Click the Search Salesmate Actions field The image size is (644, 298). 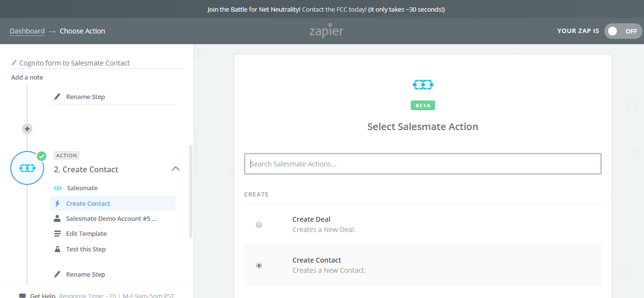pos(423,164)
